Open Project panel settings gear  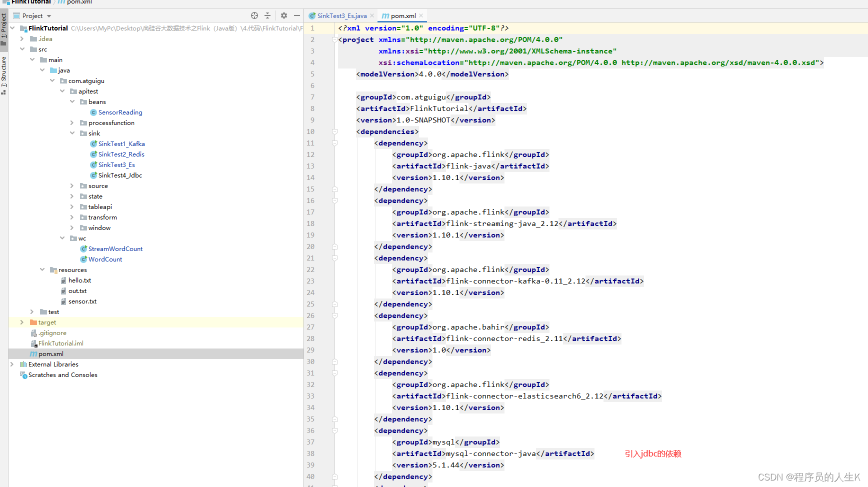[284, 15]
